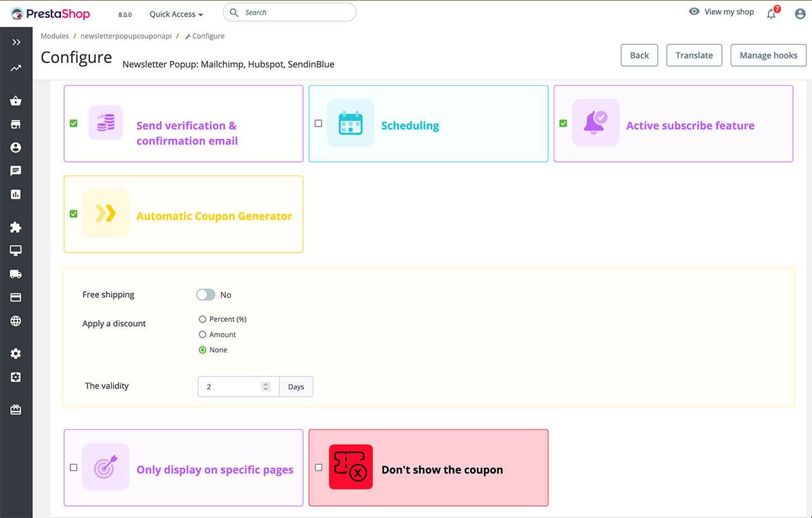Expand the sidebar menu chevron
Image resolution: width=812 pixels, height=518 pixels.
[16, 42]
